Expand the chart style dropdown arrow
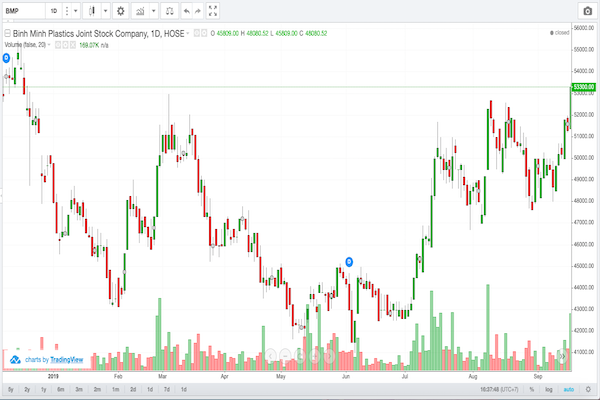Viewport: 600px width, 400px height. [x=106, y=11]
